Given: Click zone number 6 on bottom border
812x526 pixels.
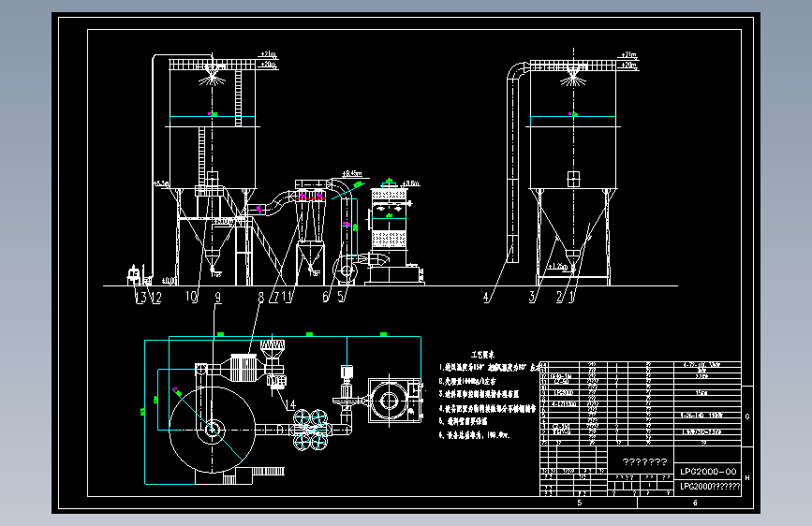Looking at the screenshot, I should 695,503.
